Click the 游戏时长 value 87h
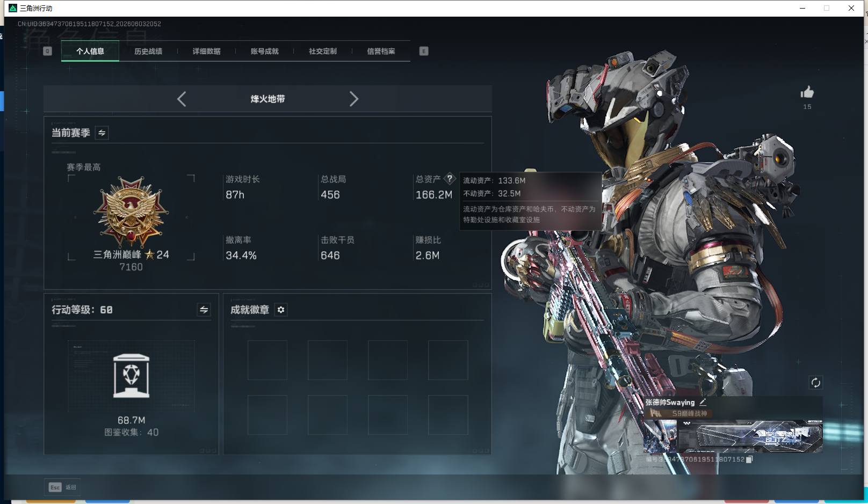Image resolution: width=868 pixels, height=504 pixels. [x=235, y=195]
